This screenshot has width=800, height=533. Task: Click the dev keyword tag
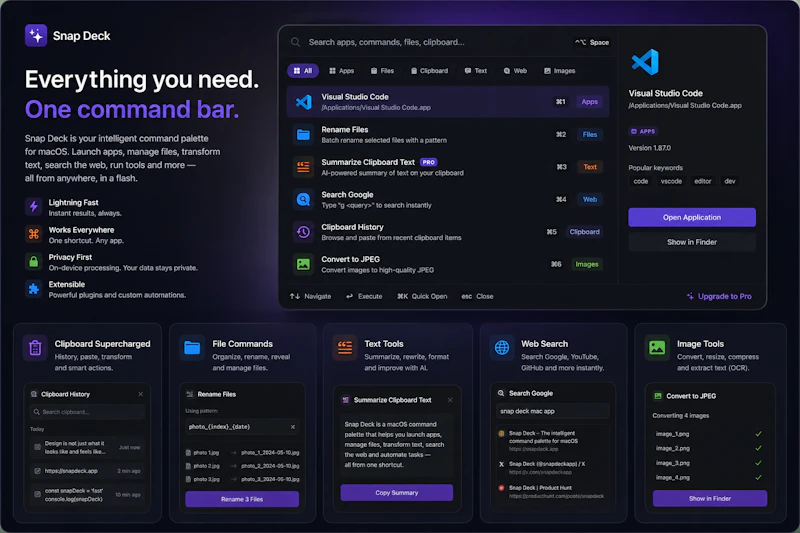(x=730, y=181)
